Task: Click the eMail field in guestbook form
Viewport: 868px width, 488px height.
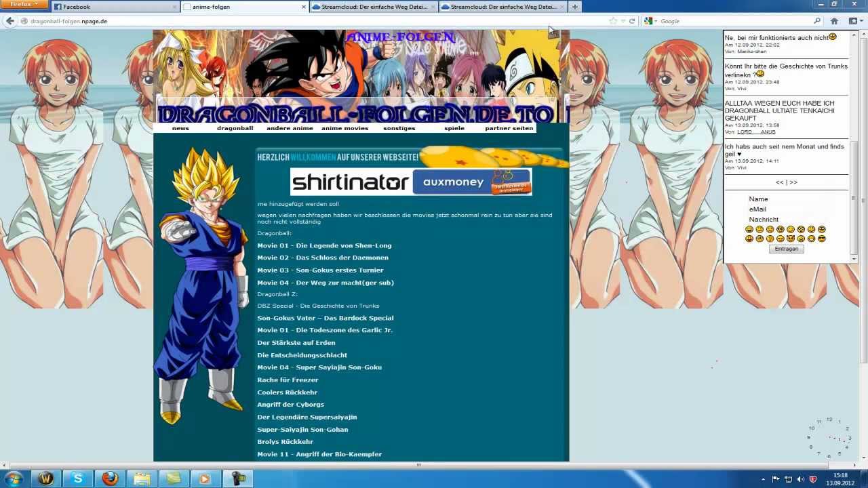Action: pyautogui.click(x=757, y=209)
